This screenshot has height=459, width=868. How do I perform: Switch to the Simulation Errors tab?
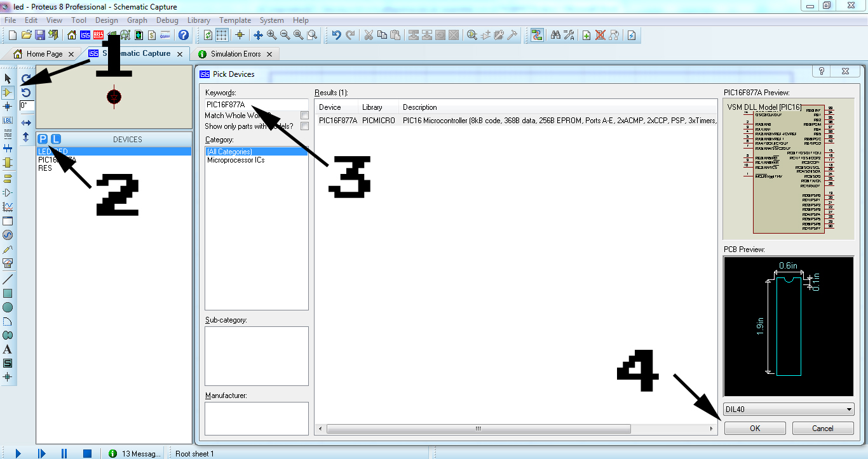pos(236,54)
